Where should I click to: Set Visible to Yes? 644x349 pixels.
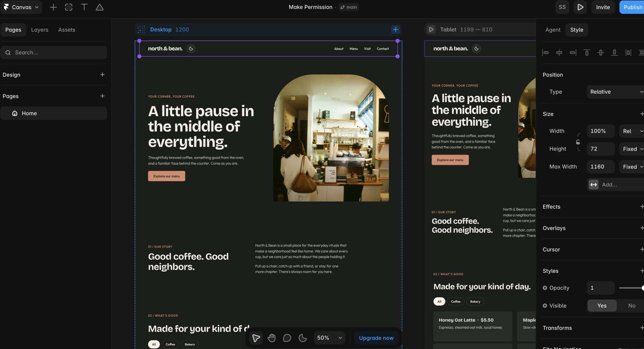tap(602, 306)
